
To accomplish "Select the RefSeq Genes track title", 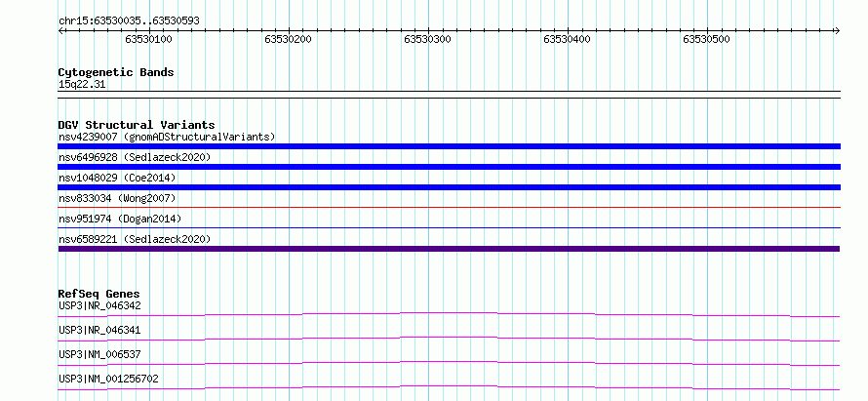I will pos(99,294).
